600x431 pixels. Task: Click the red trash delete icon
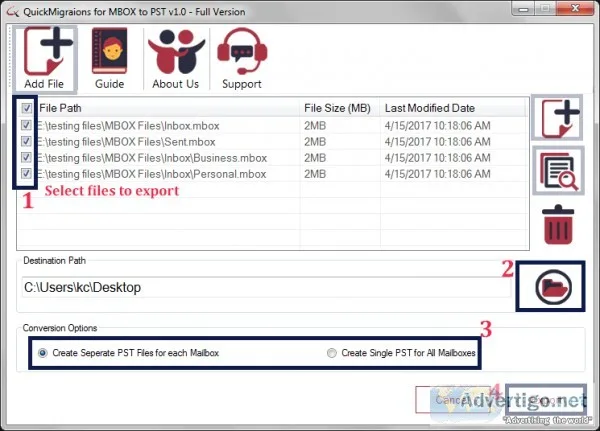point(558,225)
